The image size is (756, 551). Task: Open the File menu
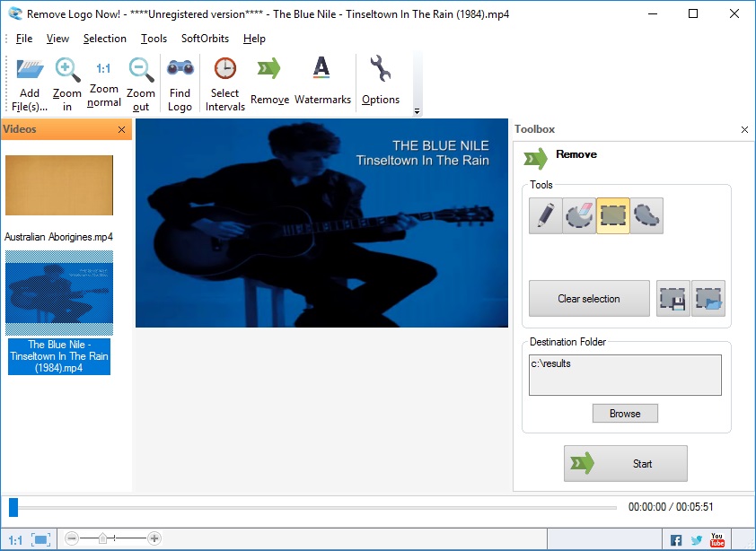24,39
